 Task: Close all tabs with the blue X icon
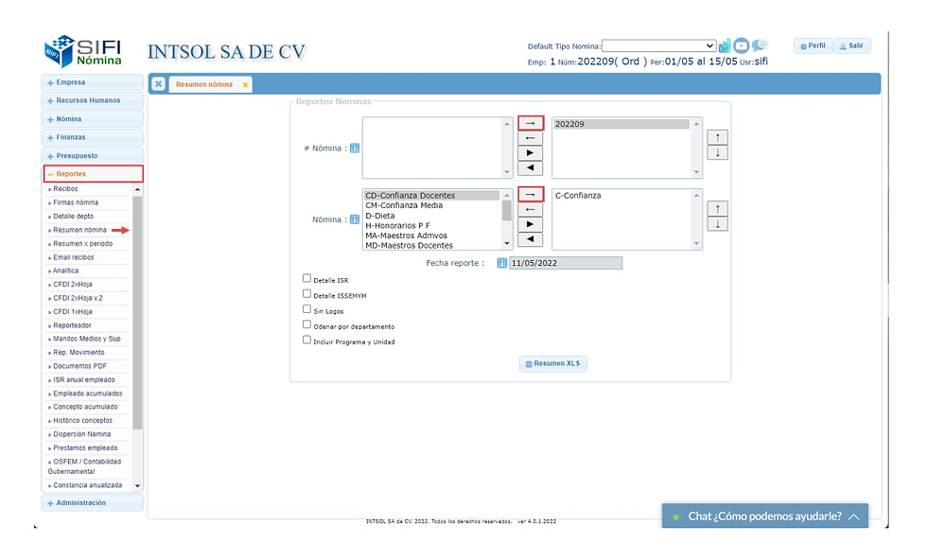(x=159, y=84)
